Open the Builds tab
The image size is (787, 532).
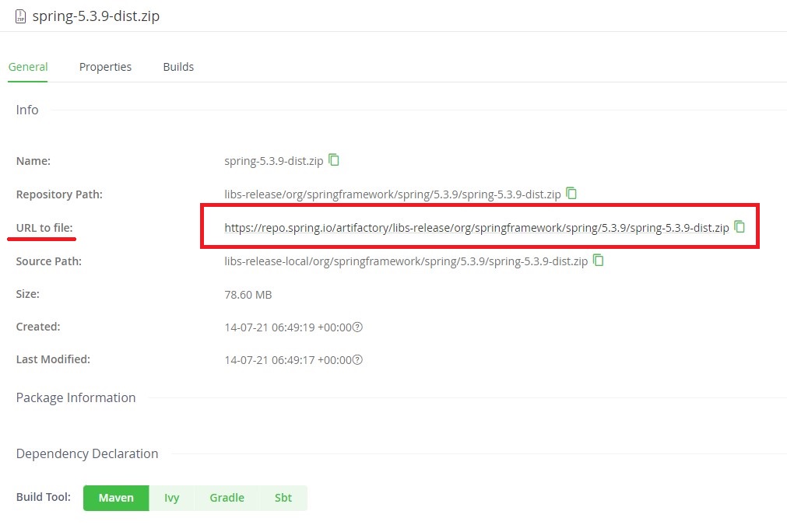click(178, 67)
